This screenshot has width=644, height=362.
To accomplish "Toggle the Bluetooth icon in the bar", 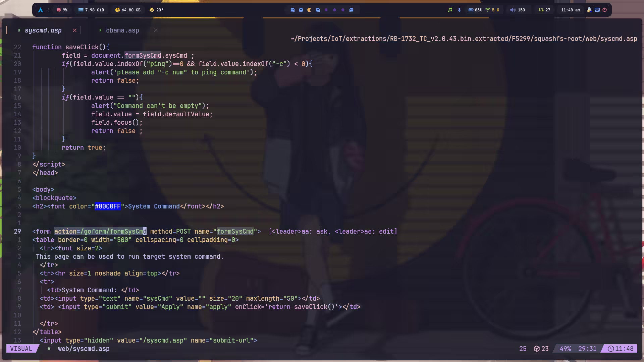I will pos(459,10).
